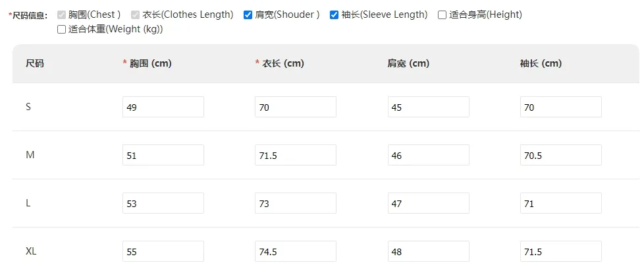Select the S size chest field with 49
644x271 pixels.
[x=163, y=107]
